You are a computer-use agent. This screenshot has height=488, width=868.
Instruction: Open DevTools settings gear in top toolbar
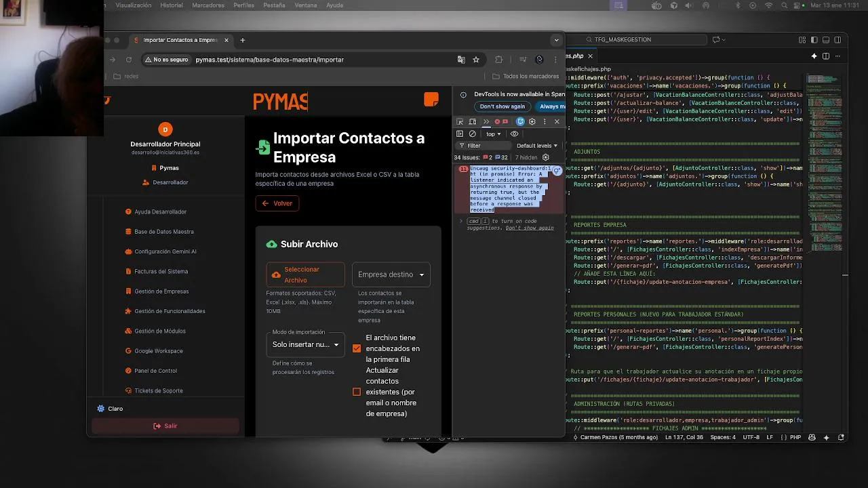[532, 122]
